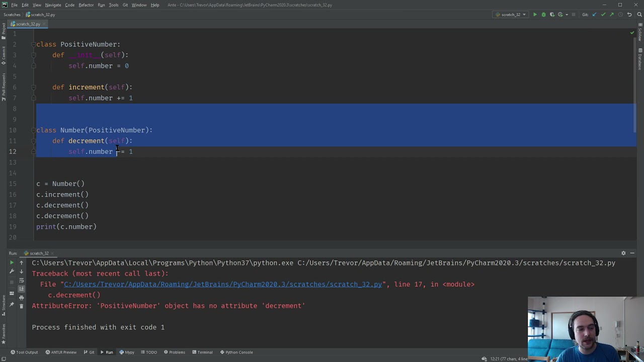This screenshot has height=362, width=644.
Task: Open the Help menu
Action: pos(155,5)
